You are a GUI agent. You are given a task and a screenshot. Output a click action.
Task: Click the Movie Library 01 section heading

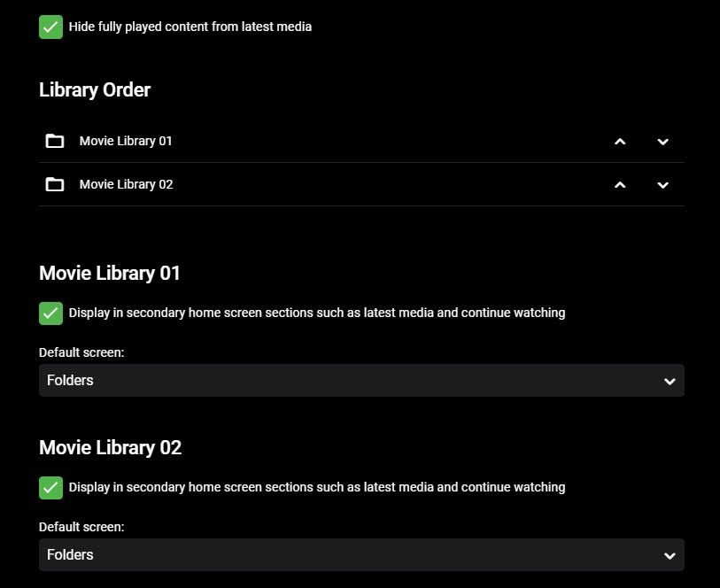click(109, 273)
